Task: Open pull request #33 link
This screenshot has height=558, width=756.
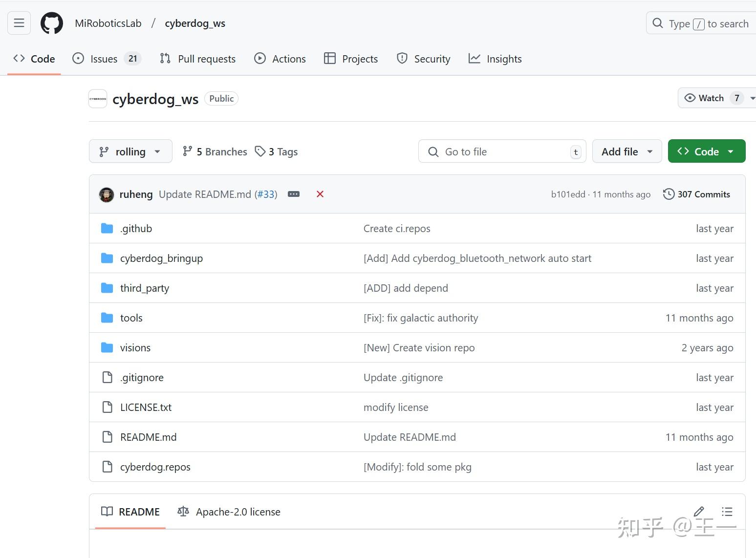Action: click(x=266, y=194)
